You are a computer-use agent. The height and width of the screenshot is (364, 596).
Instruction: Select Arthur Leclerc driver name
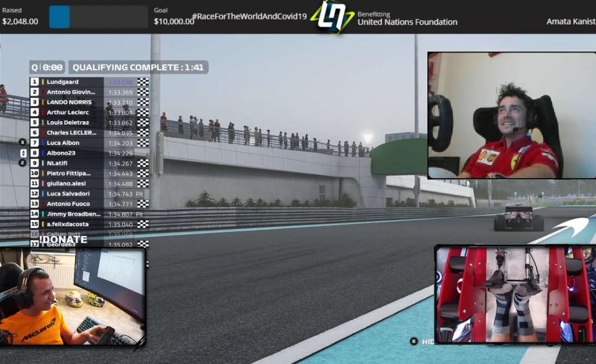pos(67,112)
